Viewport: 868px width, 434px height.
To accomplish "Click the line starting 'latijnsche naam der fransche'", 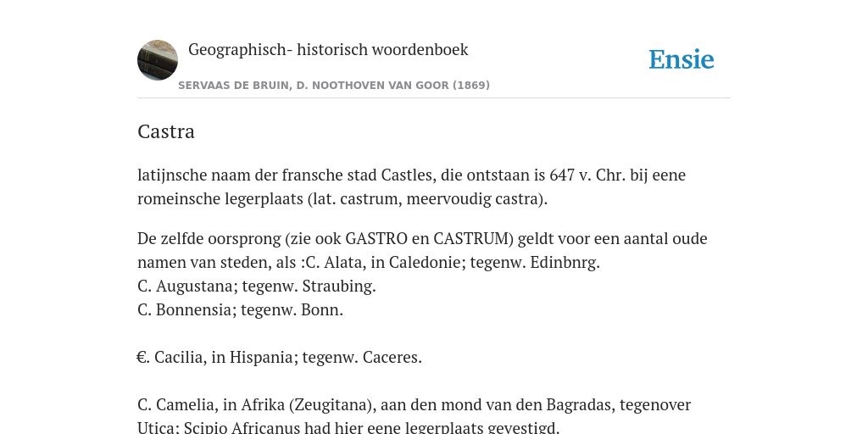I will click(x=411, y=175).
